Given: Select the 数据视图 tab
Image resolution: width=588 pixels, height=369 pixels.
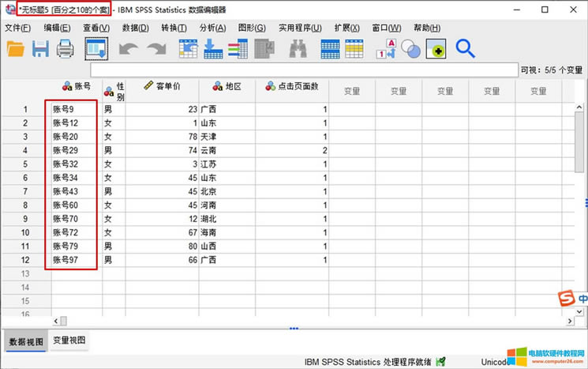Looking at the screenshot, I should [x=25, y=341].
